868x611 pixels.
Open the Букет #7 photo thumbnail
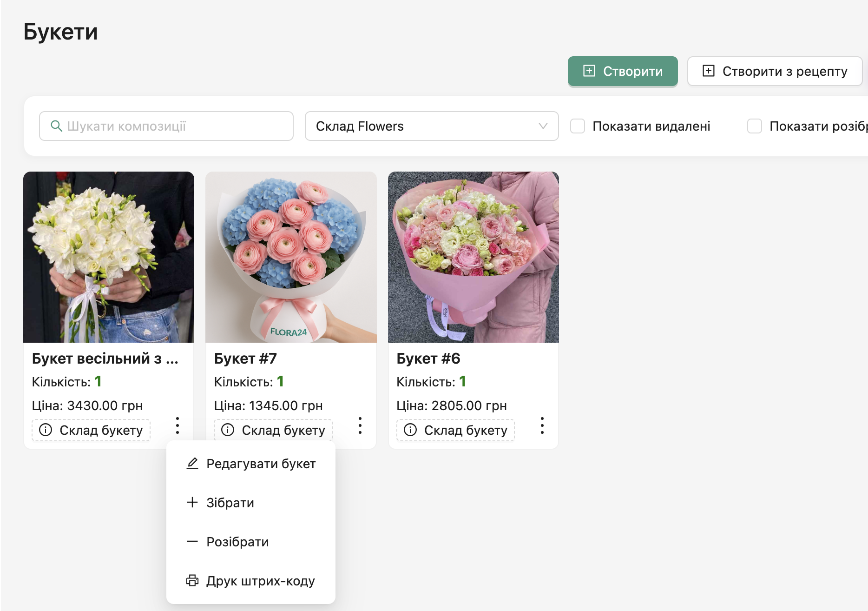pos(291,257)
